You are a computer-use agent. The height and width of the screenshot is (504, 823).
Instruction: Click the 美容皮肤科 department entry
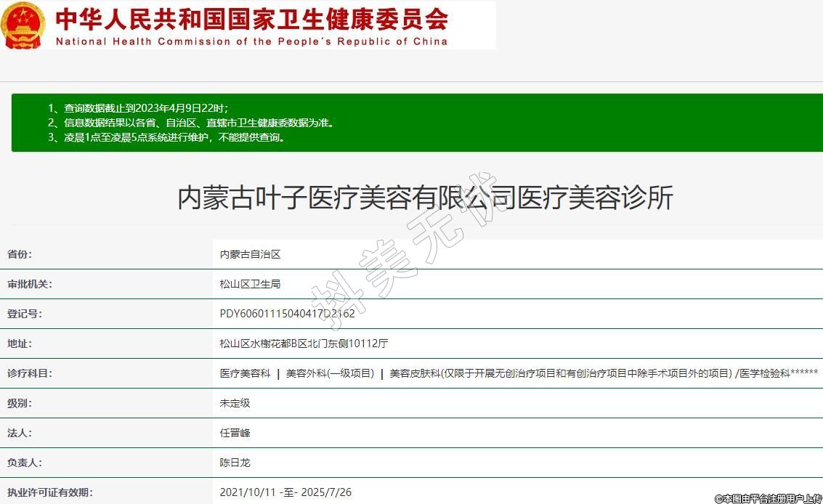560,373
